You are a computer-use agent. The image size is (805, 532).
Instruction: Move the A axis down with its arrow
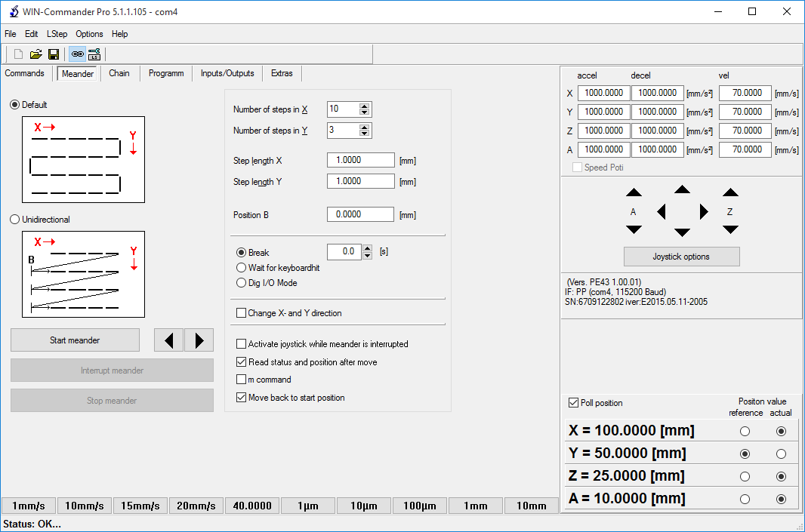point(634,229)
